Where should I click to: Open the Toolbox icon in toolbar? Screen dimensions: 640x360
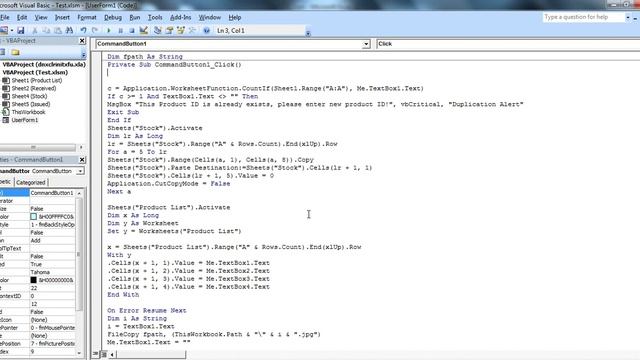(192, 30)
